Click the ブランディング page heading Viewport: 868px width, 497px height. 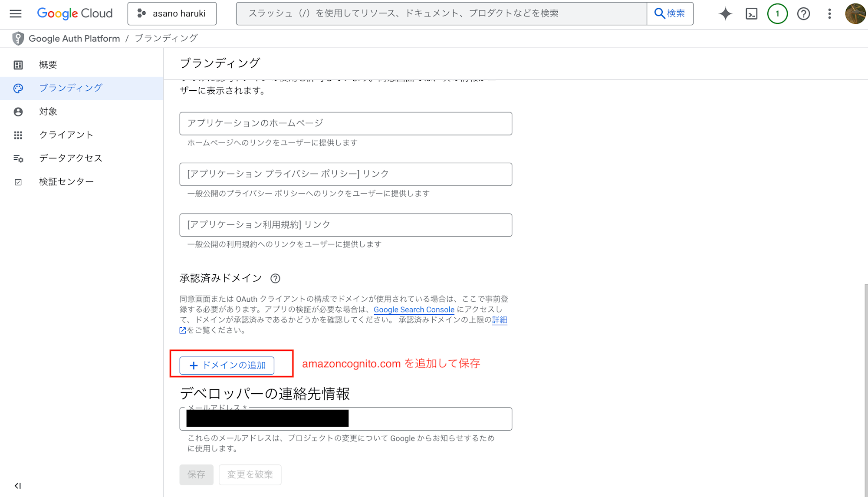220,63
